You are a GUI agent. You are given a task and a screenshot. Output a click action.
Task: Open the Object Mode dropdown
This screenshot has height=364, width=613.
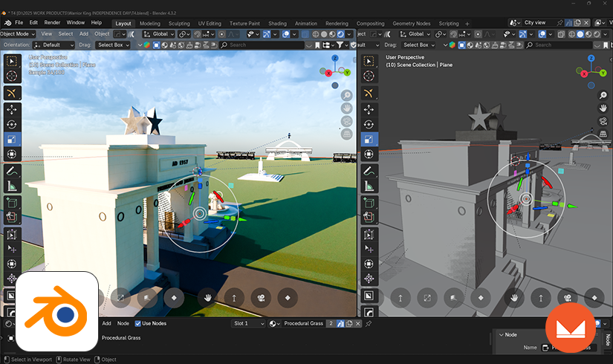pos(18,33)
